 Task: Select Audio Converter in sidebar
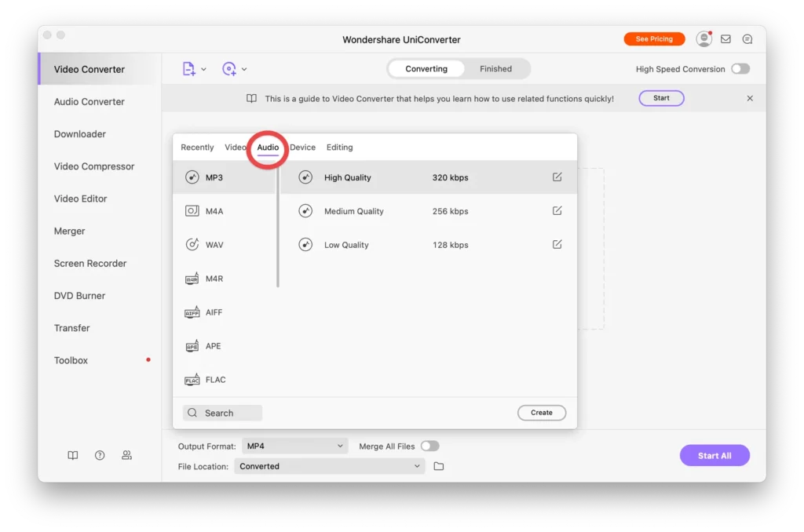point(89,102)
